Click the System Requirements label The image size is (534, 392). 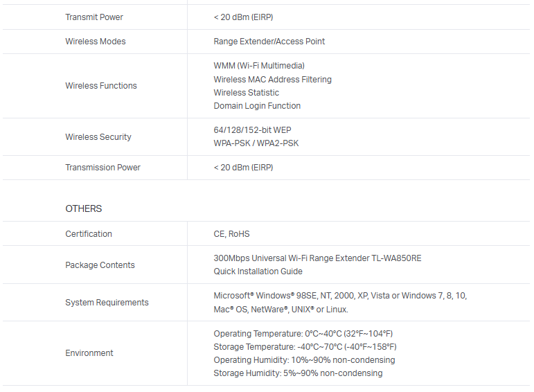(107, 303)
